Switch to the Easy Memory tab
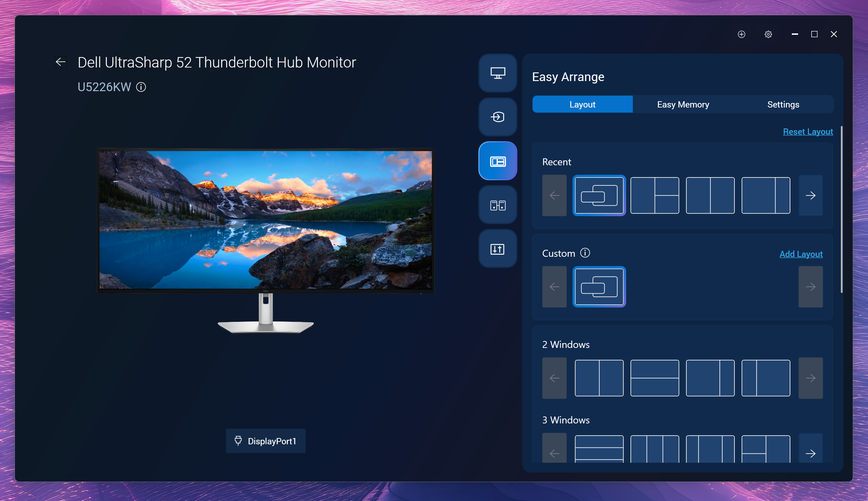The height and width of the screenshot is (501, 868). (682, 104)
